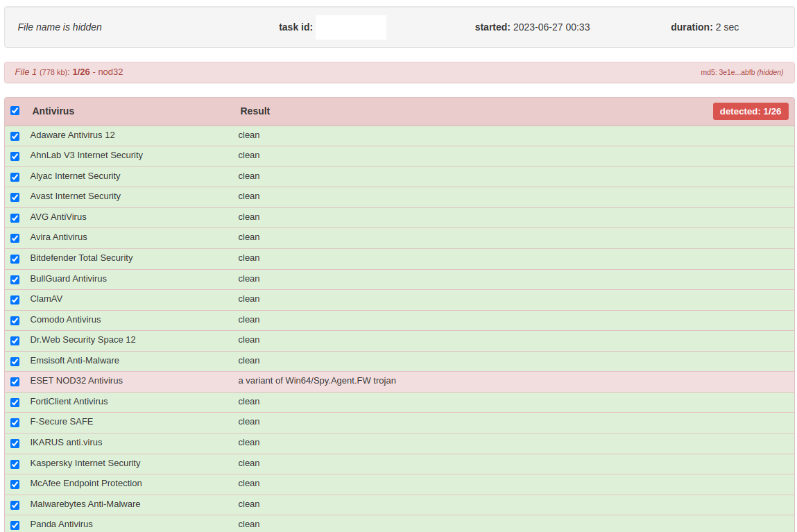This screenshot has height=532, width=797.
Task: Click the 'IKARUS anti.virus' name
Action: tap(66, 443)
